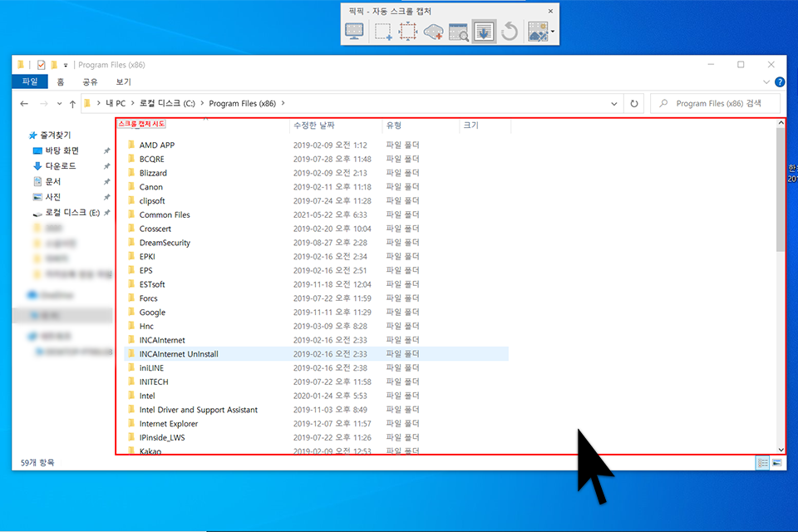The height and width of the screenshot is (532, 798).
Task: Click properties checkmark in quick access toolbar
Action: click(42, 65)
